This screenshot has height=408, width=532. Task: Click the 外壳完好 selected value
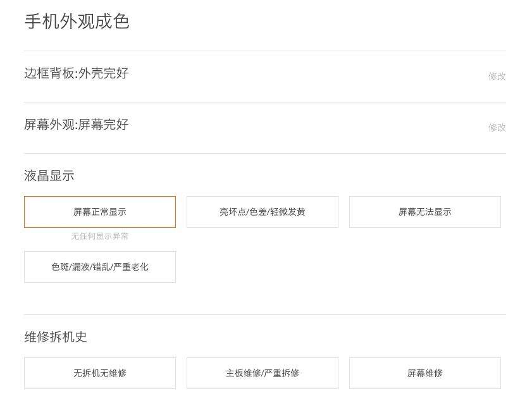click(x=104, y=73)
